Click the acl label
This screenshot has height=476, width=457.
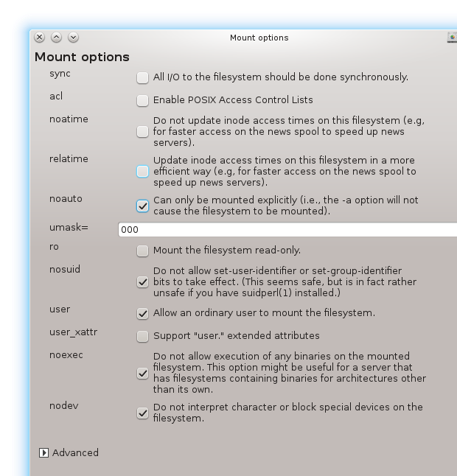[56, 97]
